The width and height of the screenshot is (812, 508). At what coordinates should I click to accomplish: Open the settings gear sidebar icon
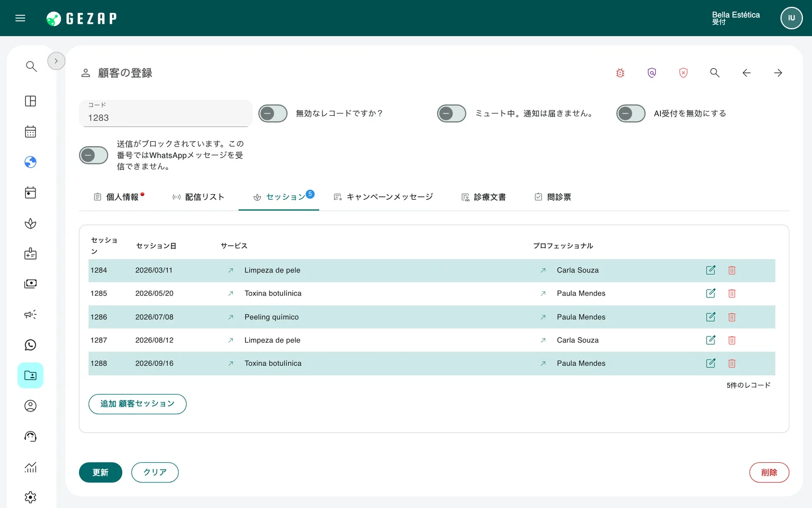[30, 497]
